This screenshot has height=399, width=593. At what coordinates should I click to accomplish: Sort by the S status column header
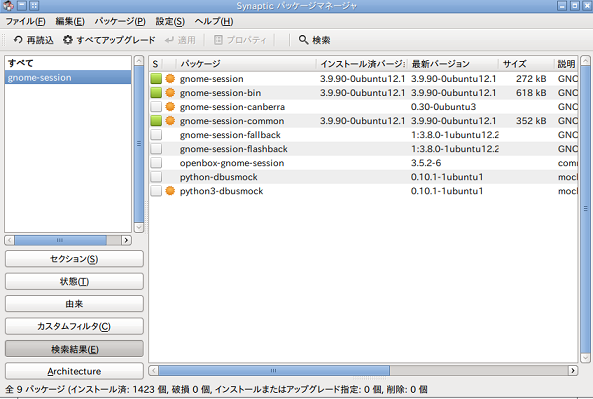coord(155,64)
